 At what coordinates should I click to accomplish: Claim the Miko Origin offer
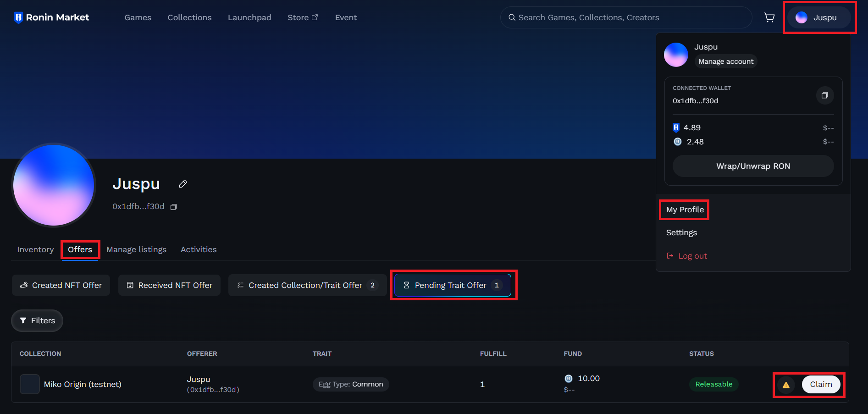click(821, 384)
